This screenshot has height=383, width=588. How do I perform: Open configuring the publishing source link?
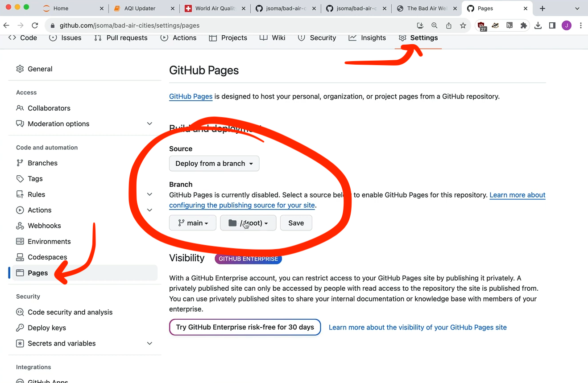pos(242,205)
